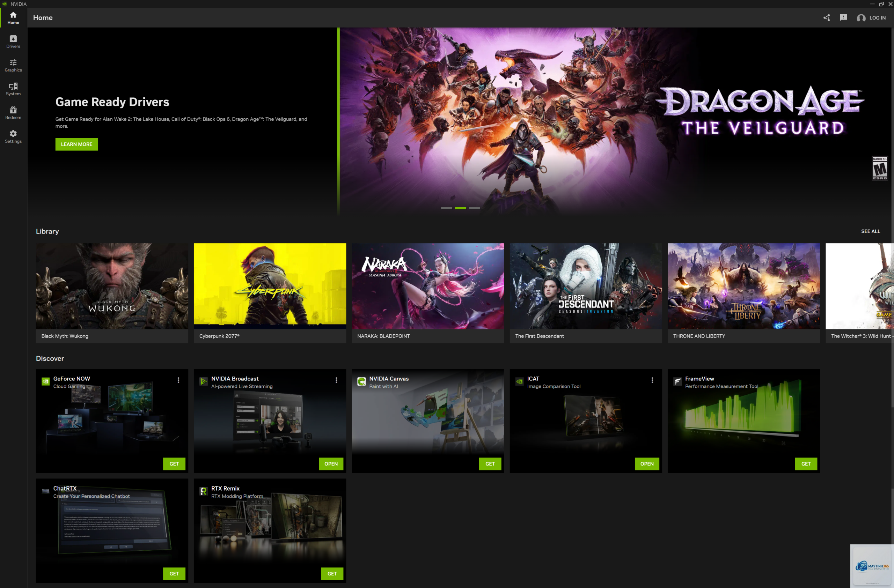Click the ESRB Mature rating badge
The width and height of the screenshot is (894, 588).
880,168
